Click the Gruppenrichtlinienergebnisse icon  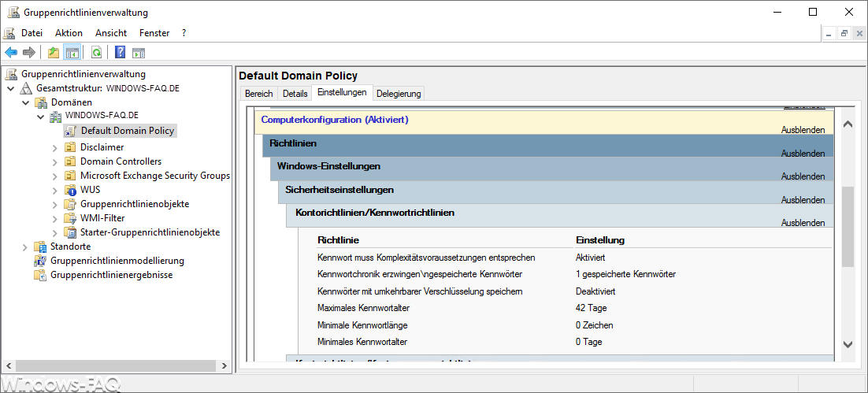point(40,275)
